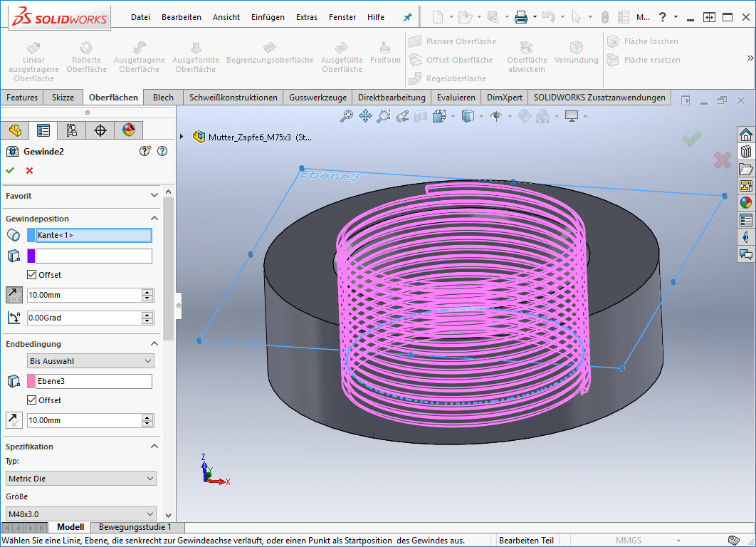Click the New document icon
Image resolution: width=756 pixels, height=547 pixels.
(x=438, y=18)
